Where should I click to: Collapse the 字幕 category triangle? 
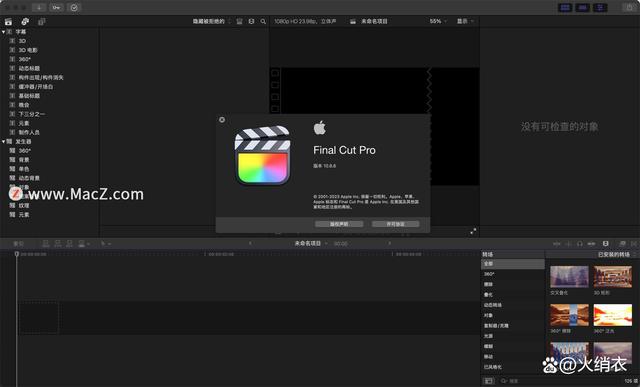[x=4, y=32]
